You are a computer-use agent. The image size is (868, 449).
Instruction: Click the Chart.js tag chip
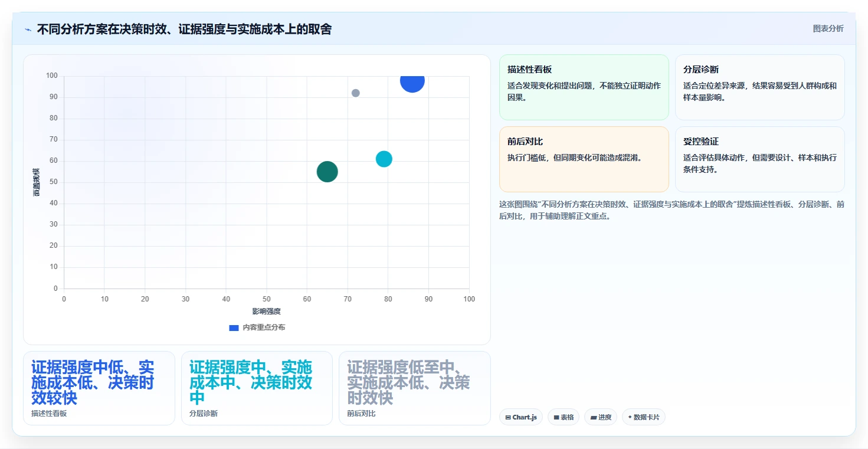pyautogui.click(x=520, y=417)
